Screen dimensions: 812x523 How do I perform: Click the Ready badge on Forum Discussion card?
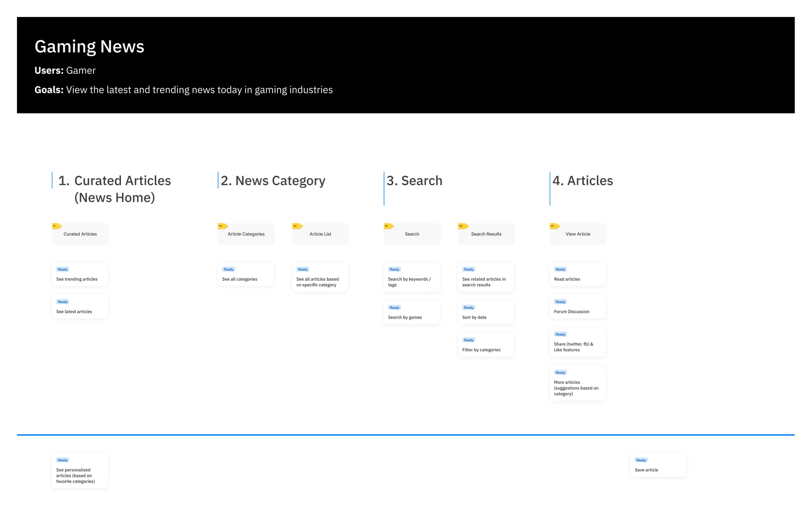[x=560, y=302]
